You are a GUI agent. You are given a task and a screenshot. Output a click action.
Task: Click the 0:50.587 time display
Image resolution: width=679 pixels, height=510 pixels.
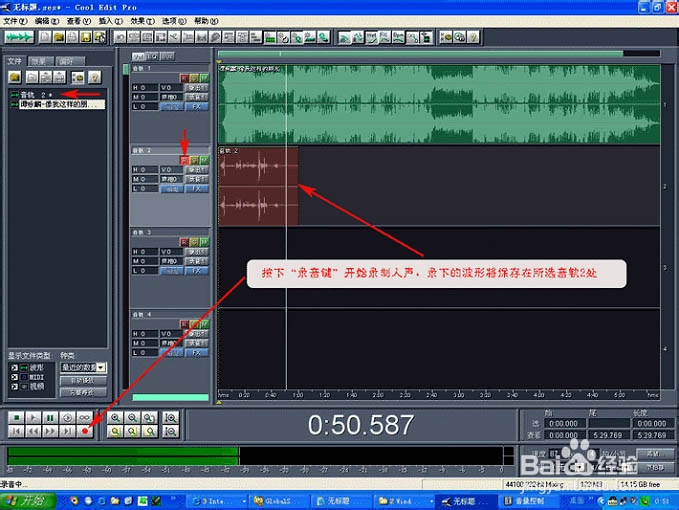tap(360, 425)
